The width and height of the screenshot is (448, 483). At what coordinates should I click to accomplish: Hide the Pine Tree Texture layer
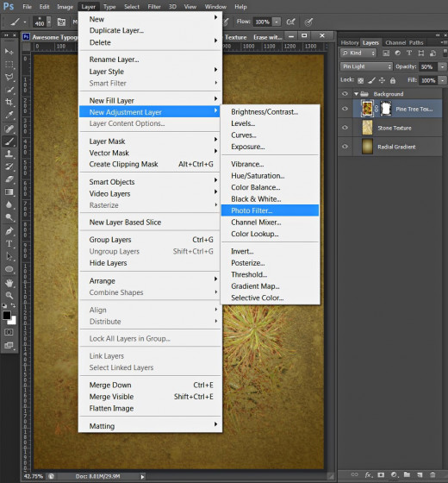pos(345,109)
